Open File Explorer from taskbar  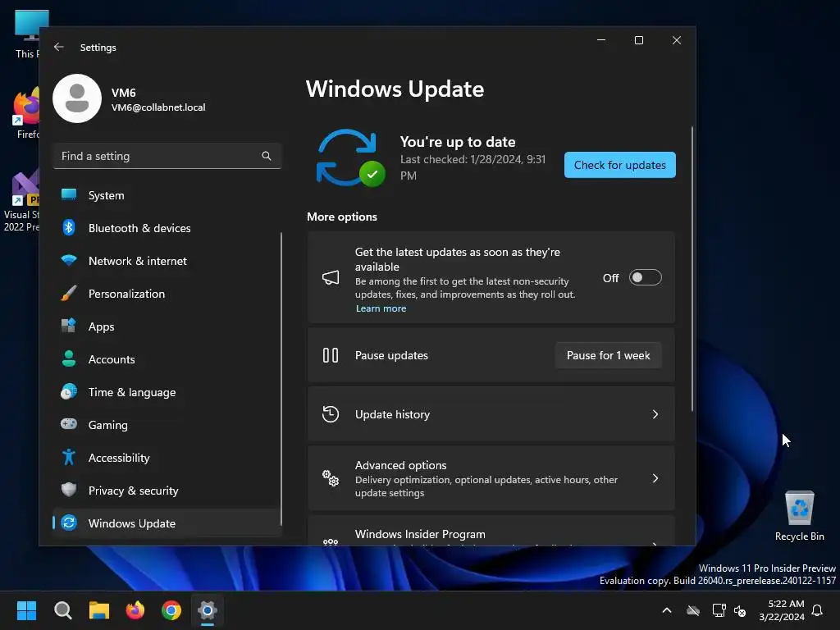tap(99, 610)
